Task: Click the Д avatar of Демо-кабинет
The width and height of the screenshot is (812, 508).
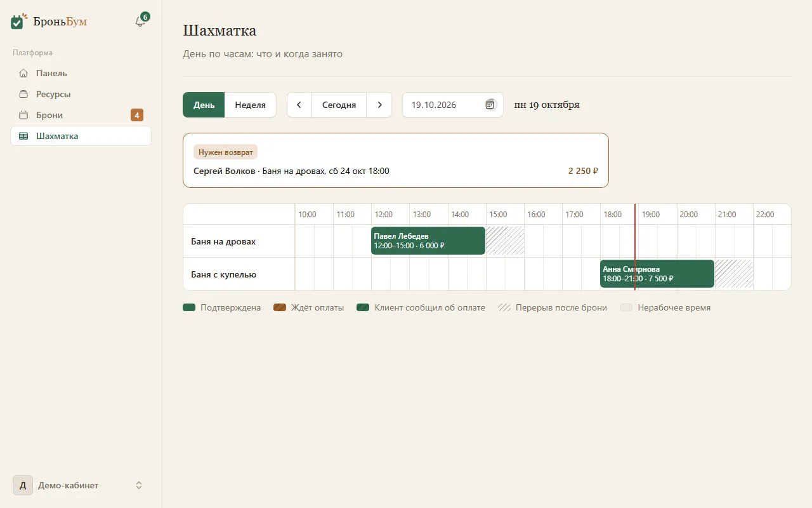Action: (23, 485)
